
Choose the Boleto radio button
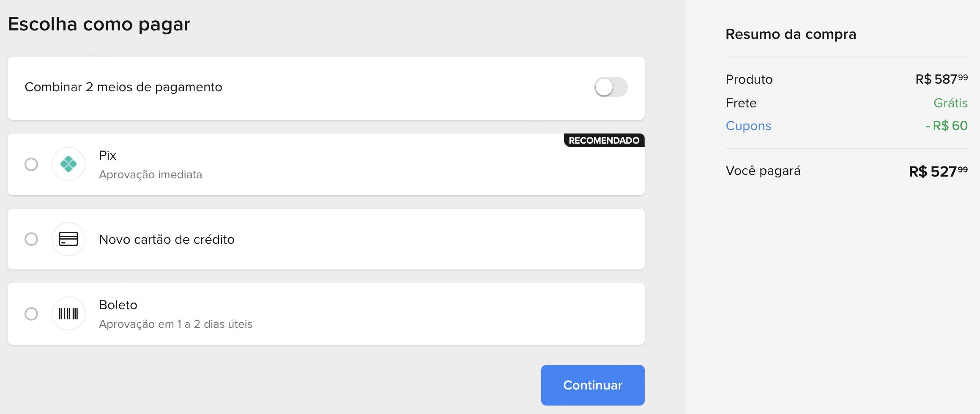click(31, 314)
